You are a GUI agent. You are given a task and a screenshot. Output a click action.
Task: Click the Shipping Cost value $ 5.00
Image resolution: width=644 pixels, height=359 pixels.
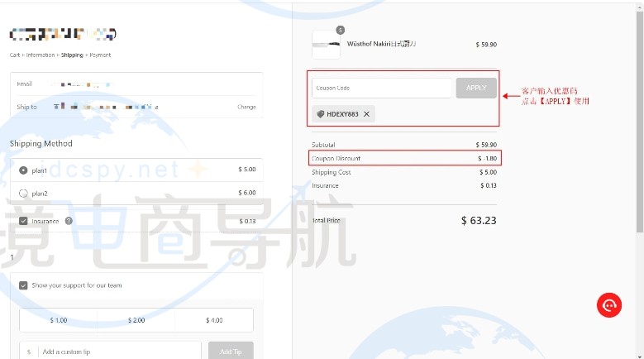point(488,172)
